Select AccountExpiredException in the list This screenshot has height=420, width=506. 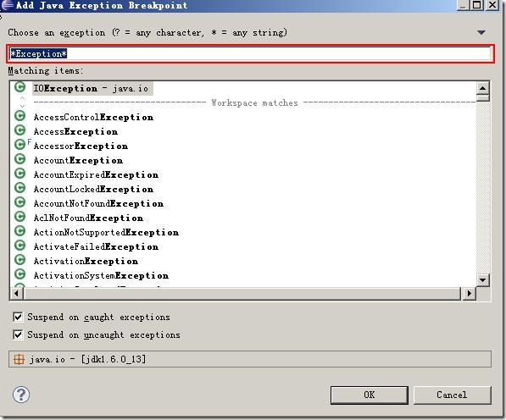[x=96, y=174]
